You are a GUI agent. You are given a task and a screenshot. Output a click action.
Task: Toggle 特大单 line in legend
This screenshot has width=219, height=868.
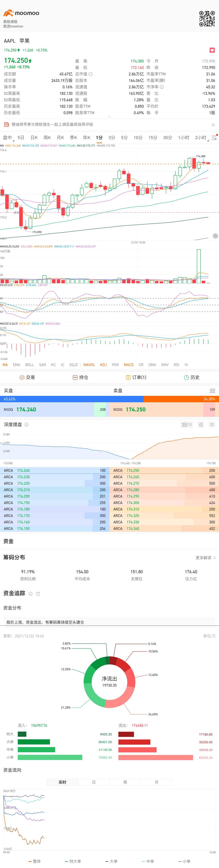click(x=73, y=861)
